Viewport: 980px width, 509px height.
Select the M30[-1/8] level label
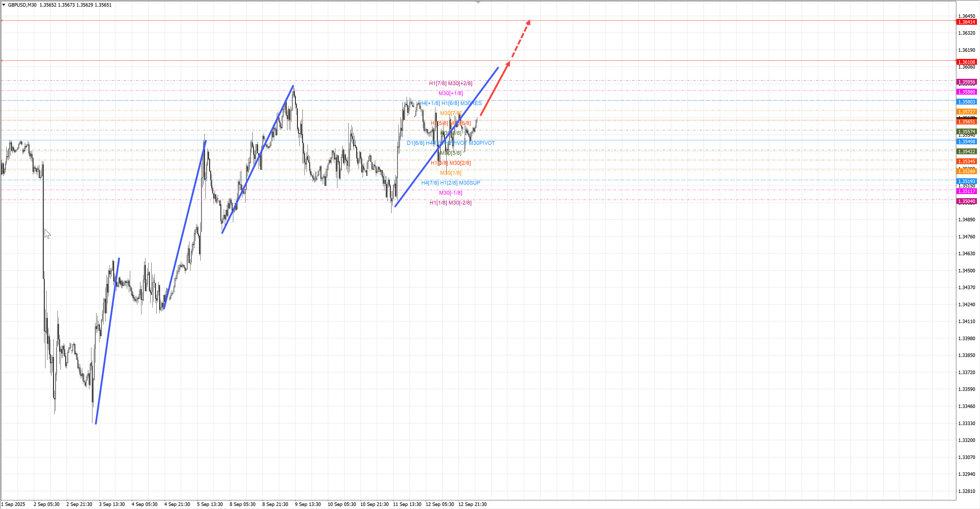point(450,193)
